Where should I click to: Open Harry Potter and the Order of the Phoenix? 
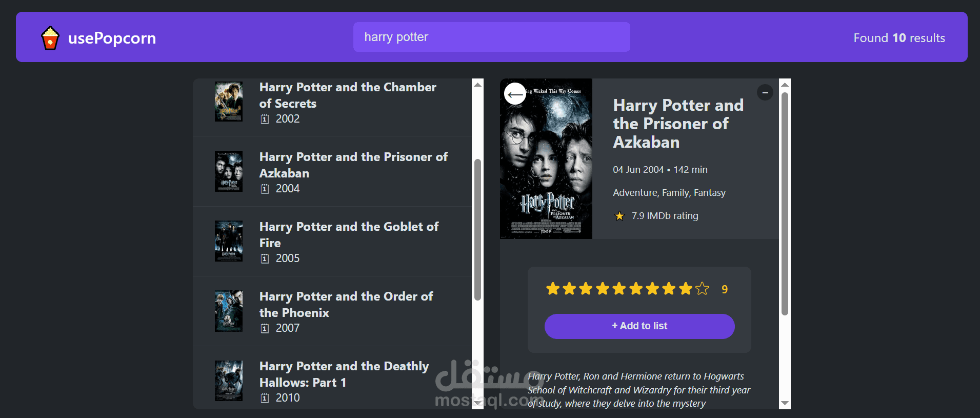pos(332,311)
